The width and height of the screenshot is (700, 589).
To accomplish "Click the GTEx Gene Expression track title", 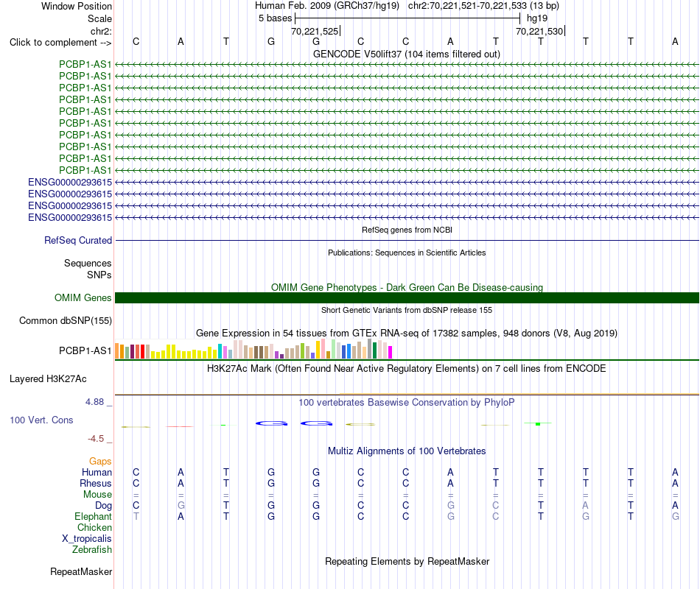I will tap(407, 334).
